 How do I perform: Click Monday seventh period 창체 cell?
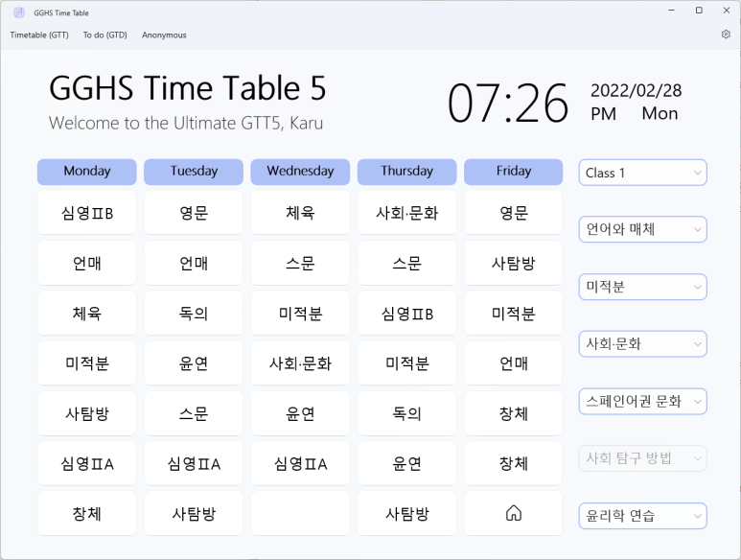pyautogui.click(x=87, y=513)
